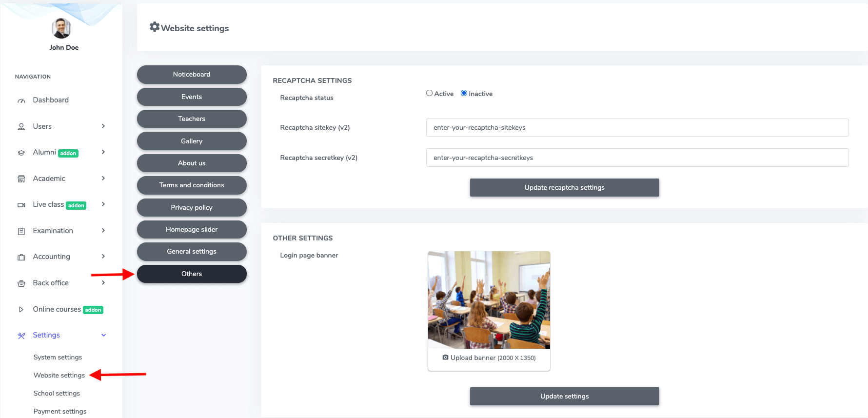Image resolution: width=868 pixels, height=418 pixels.
Task: Open the Teachers tab
Action: [x=192, y=119]
